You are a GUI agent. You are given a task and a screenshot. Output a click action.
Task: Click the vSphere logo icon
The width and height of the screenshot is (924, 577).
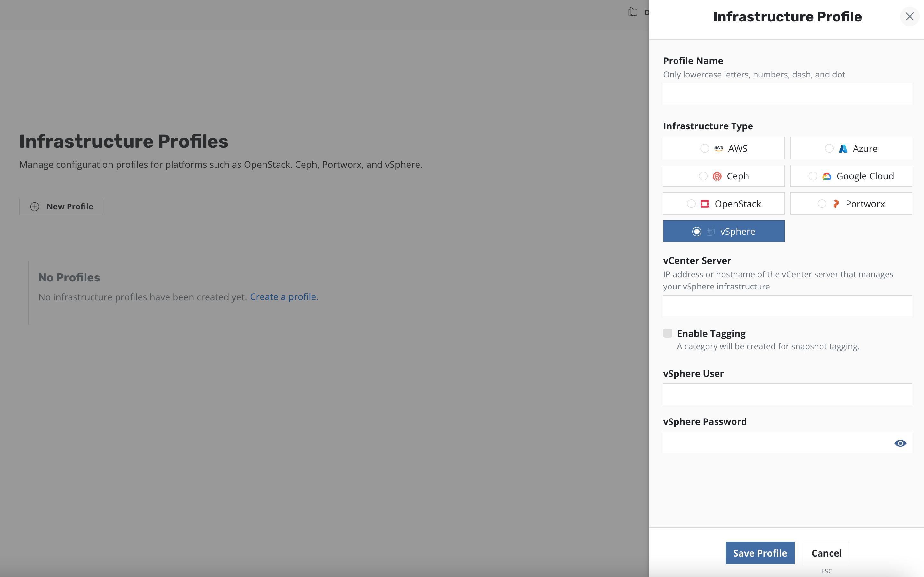point(710,232)
